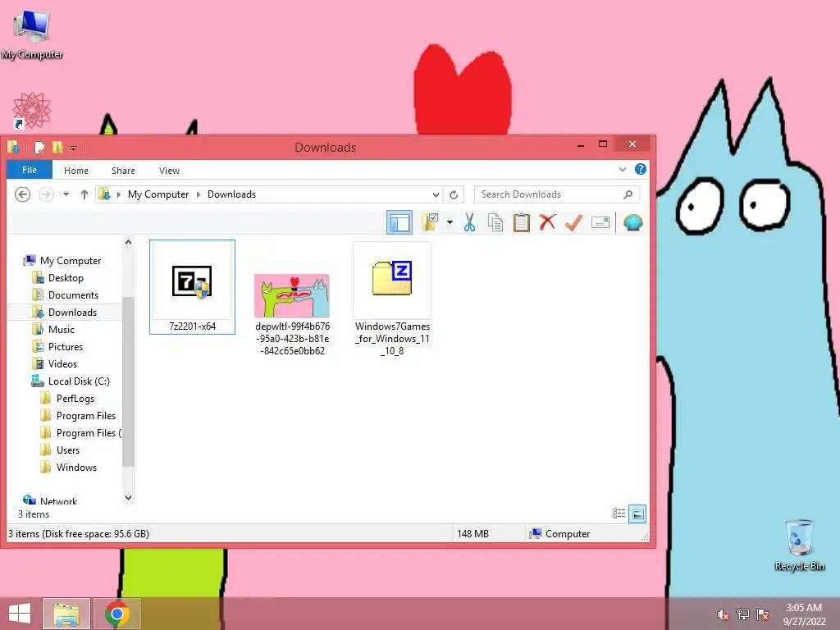The image size is (840, 630).
Task: Click Downloads in address bar path
Action: coord(231,194)
